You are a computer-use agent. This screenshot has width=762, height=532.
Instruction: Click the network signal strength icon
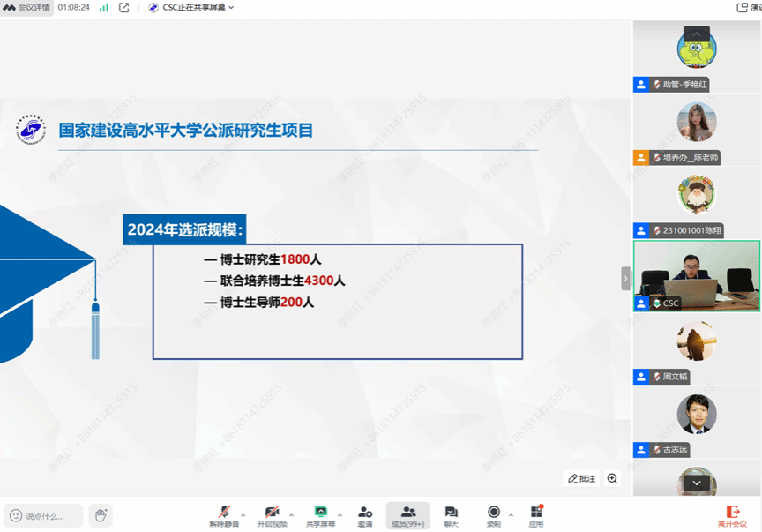(104, 8)
